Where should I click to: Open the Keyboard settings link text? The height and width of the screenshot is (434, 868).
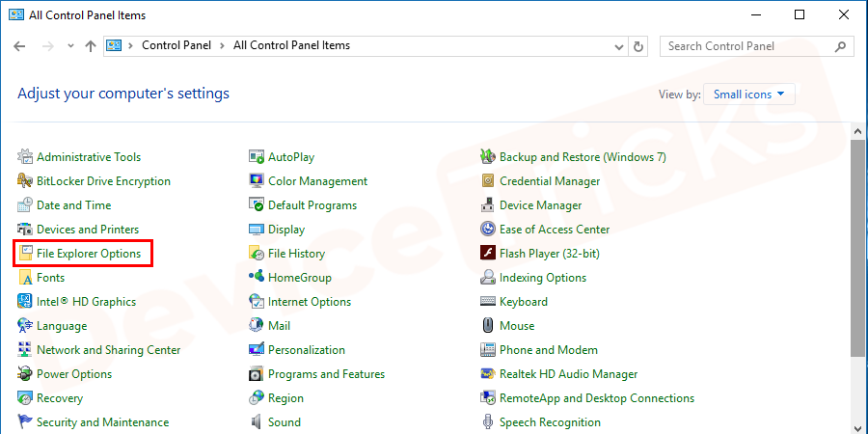[x=524, y=302]
